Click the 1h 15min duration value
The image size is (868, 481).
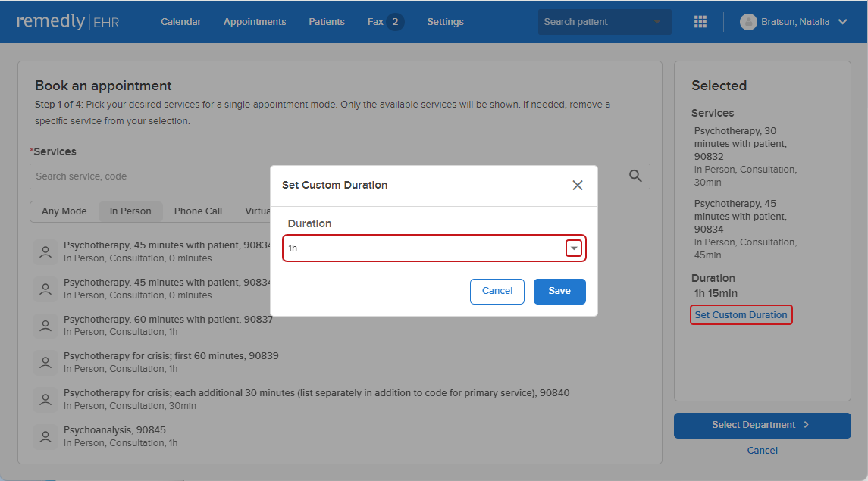coord(715,294)
